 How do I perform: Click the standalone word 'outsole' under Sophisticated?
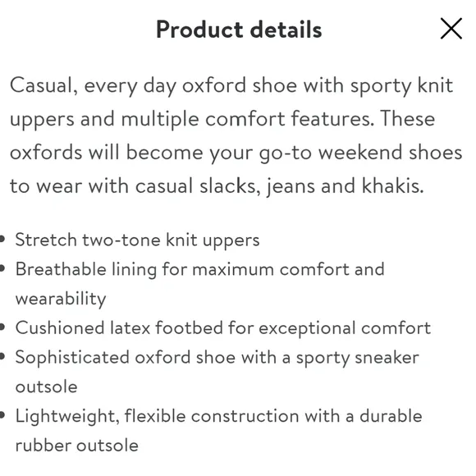tap(46, 387)
